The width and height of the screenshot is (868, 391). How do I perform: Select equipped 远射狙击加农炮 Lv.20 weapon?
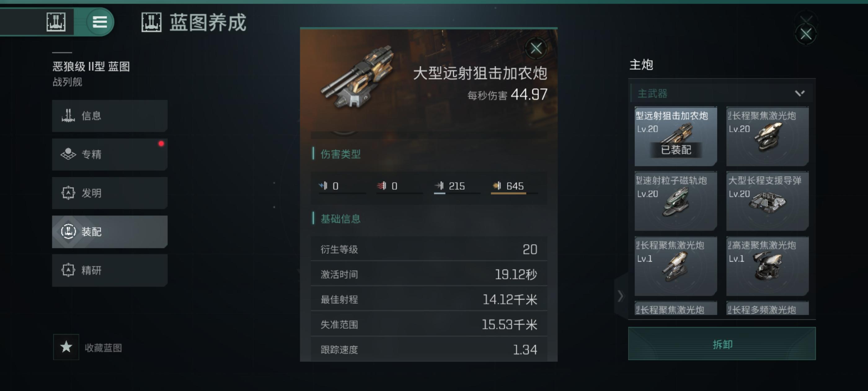point(675,136)
